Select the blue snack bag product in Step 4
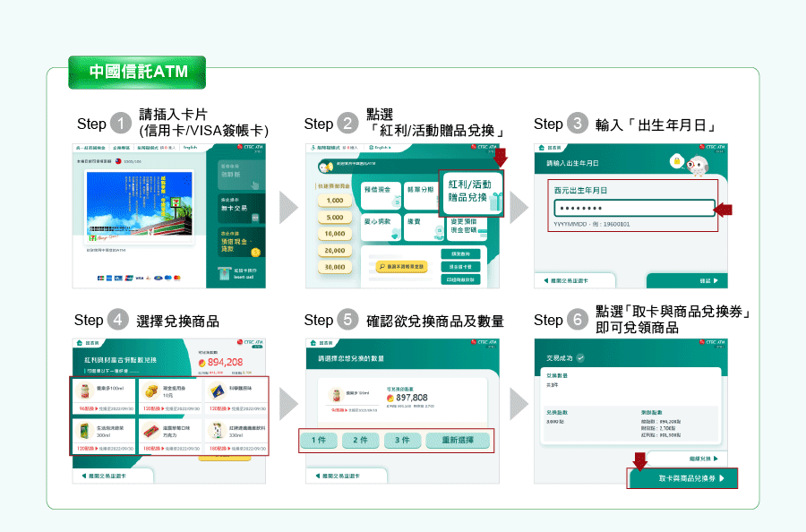The image size is (806, 532). point(236,396)
